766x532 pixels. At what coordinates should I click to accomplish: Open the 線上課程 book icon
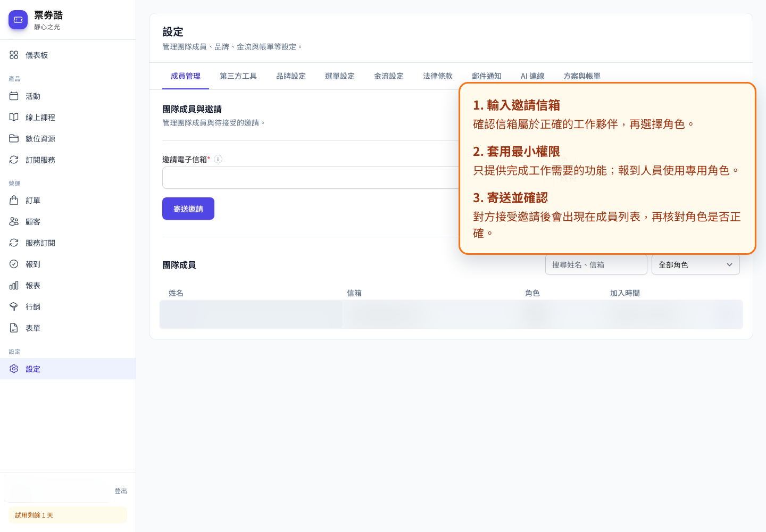click(x=14, y=117)
